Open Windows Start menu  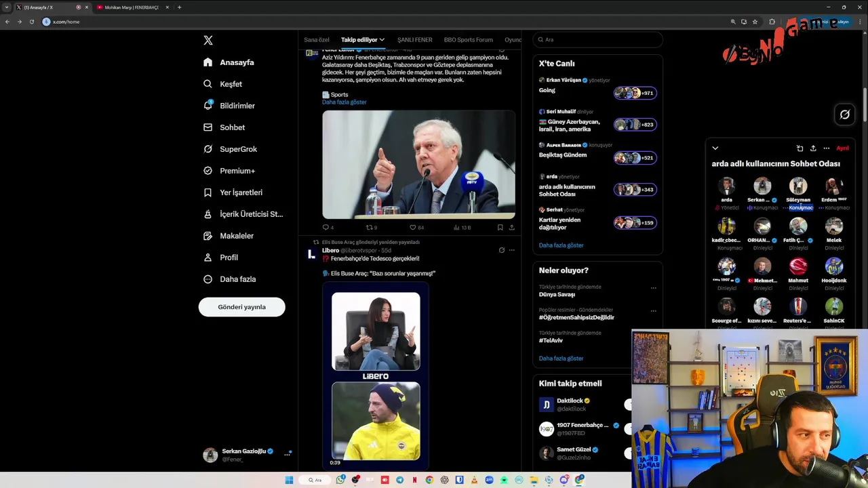point(289,480)
